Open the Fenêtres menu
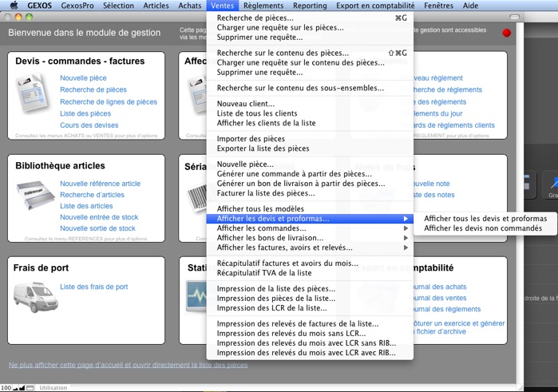The width and height of the screenshot is (558, 392). click(438, 6)
